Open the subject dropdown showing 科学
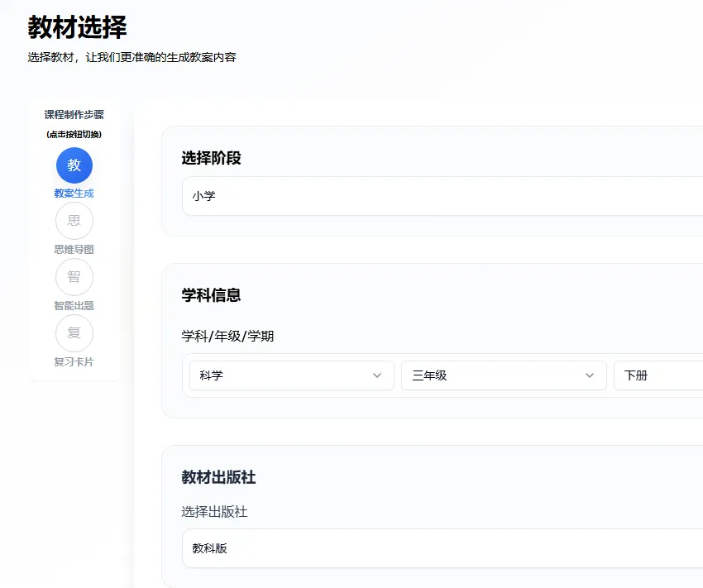Viewport: 703px width, 588px height. click(292, 375)
